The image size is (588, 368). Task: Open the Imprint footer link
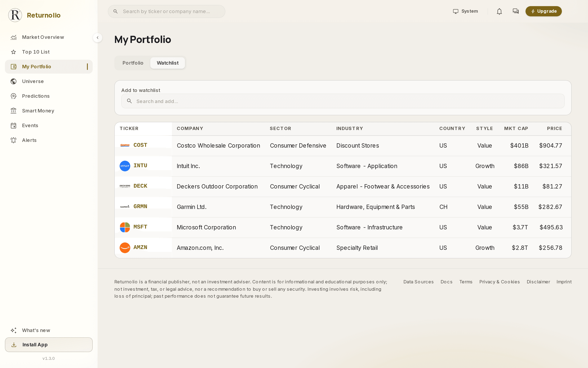[x=564, y=282]
